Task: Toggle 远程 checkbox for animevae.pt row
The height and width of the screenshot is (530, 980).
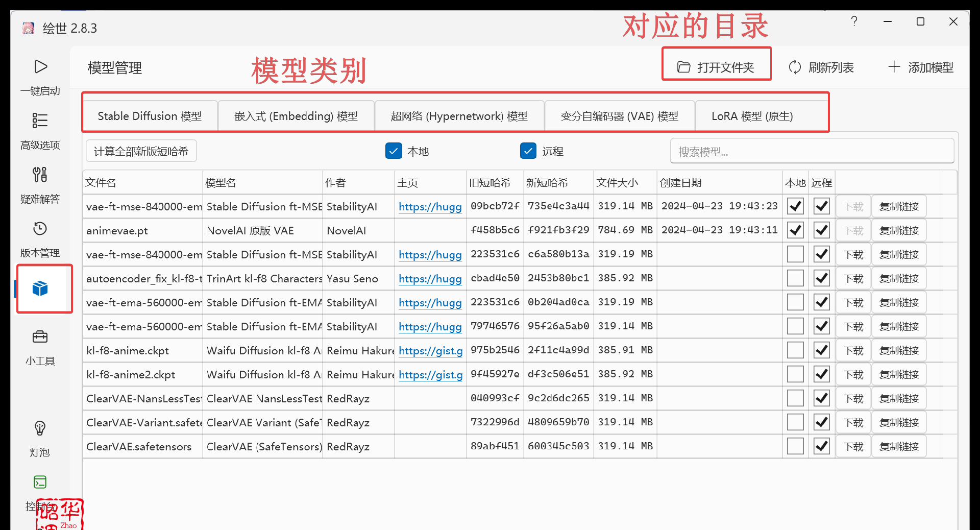Action: tap(822, 230)
